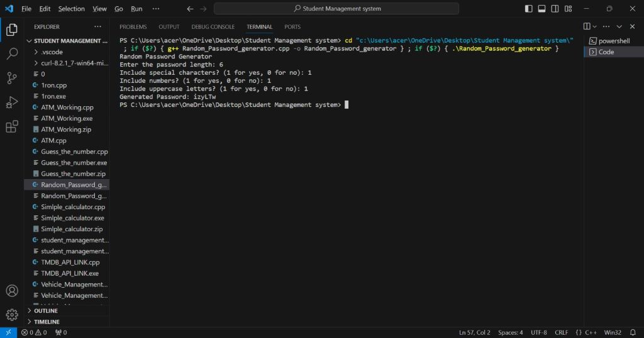Click terminal input area at prompt
Image resolution: width=644 pixels, height=338 pixels.
pyautogui.click(x=347, y=105)
